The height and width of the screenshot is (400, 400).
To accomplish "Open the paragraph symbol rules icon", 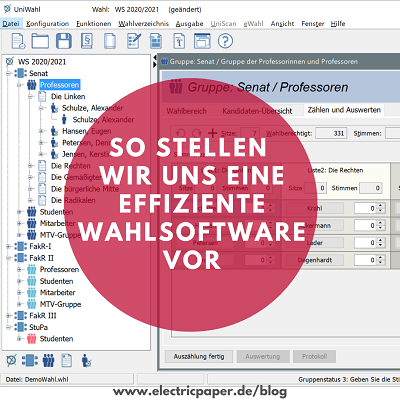I will point(87,41).
